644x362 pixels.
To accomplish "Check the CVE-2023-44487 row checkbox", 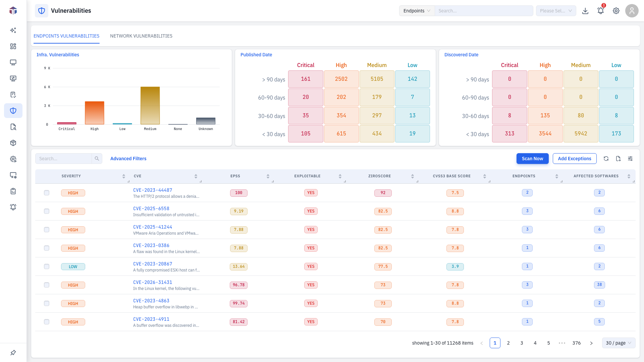I will [47, 193].
